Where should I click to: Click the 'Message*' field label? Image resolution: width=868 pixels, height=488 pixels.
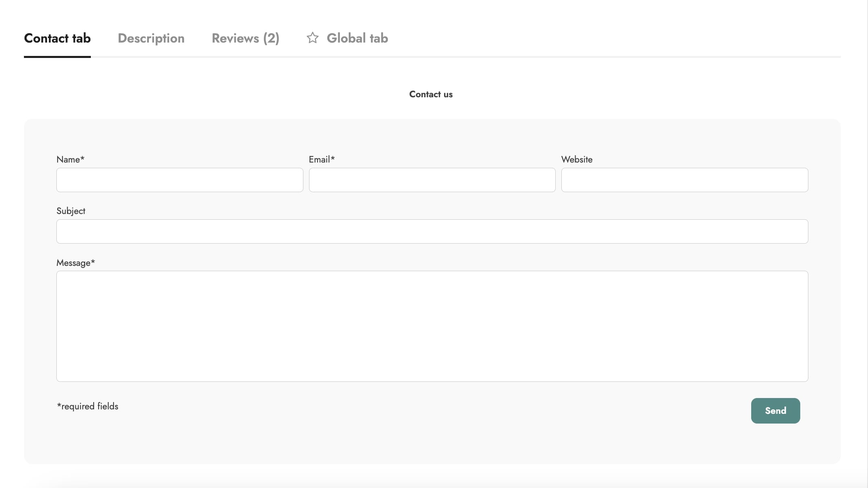pyautogui.click(x=75, y=263)
